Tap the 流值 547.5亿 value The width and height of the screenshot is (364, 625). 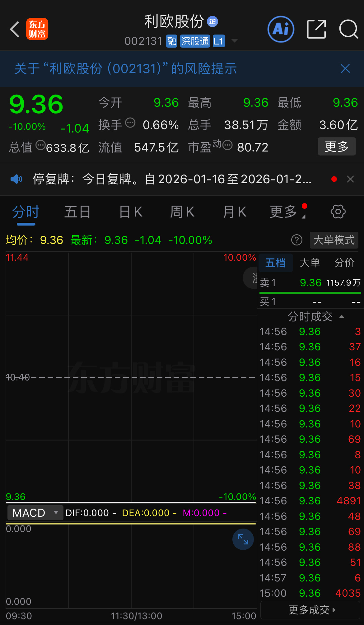(x=156, y=147)
